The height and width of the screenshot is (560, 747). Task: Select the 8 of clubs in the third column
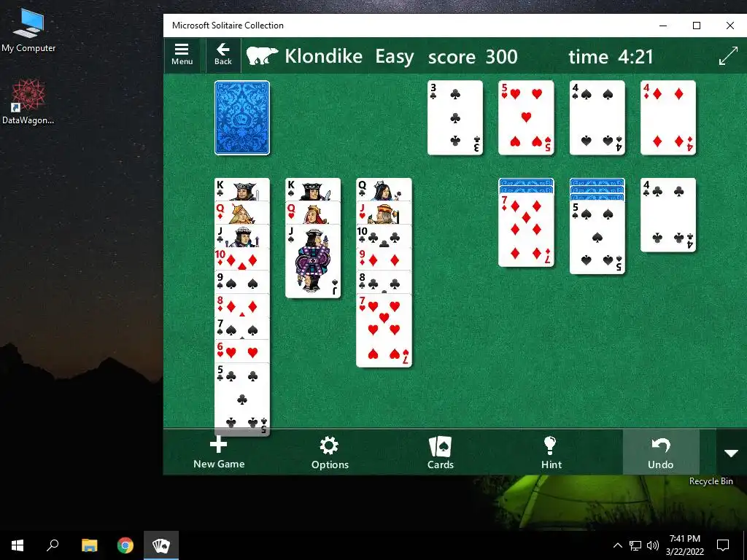pyautogui.click(x=384, y=282)
